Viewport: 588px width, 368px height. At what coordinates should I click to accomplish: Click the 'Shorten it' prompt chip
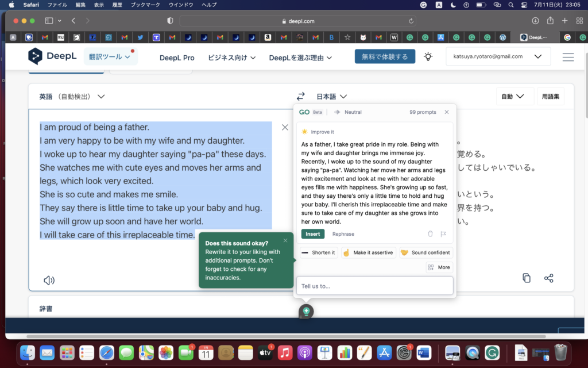(x=319, y=252)
